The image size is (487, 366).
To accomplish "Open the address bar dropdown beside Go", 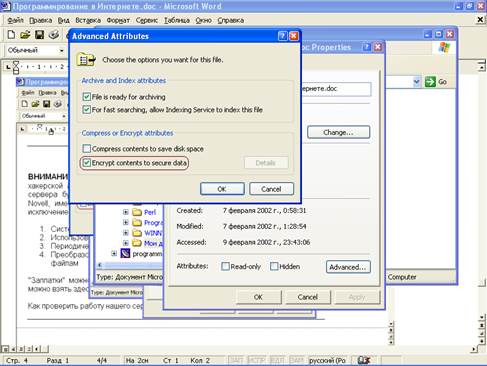I will click(x=417, y=82).
